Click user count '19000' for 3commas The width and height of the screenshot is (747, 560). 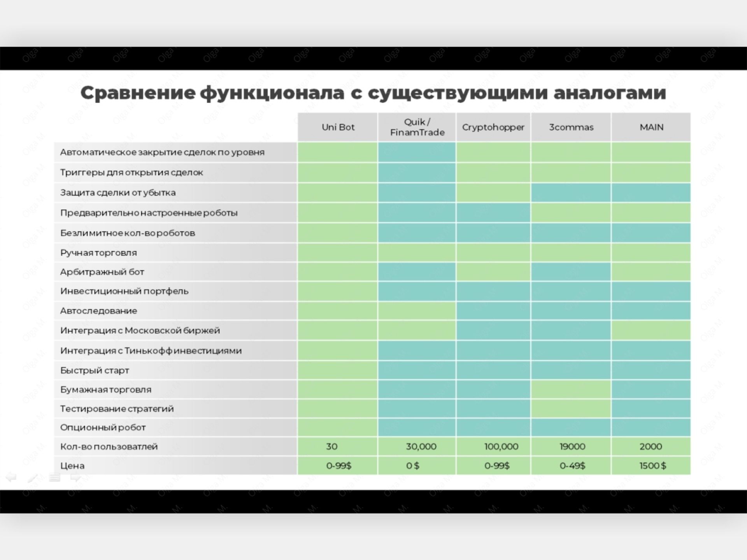click(572, 446)
